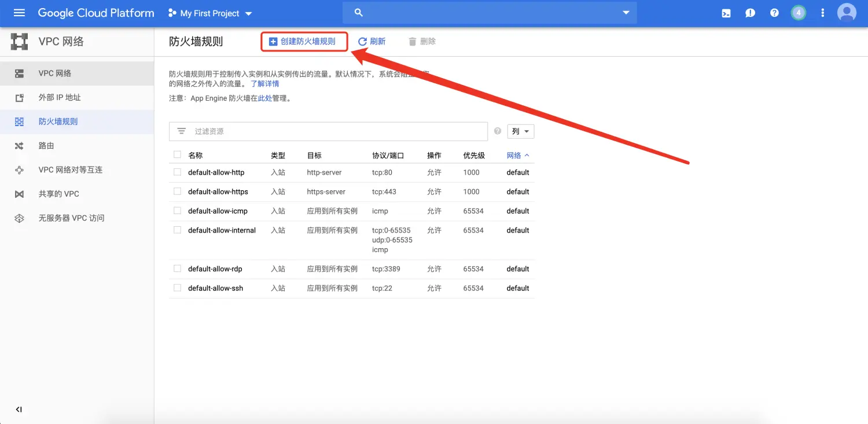Open the default-allow-ssh rule name
The width and height of the screenshot is (868, 424).
[216, 288]
